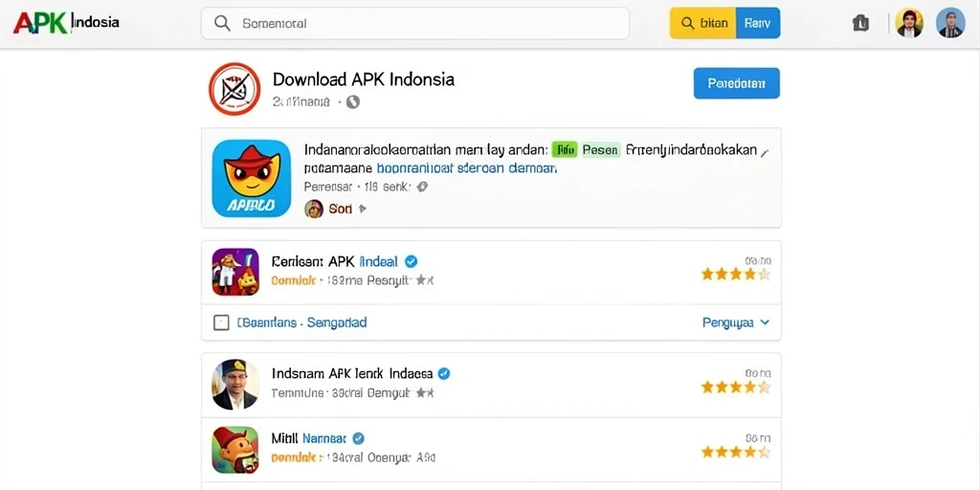
Task: Open the Indsnam APK Ientk Indaesa title
Action: pos(352,374)
